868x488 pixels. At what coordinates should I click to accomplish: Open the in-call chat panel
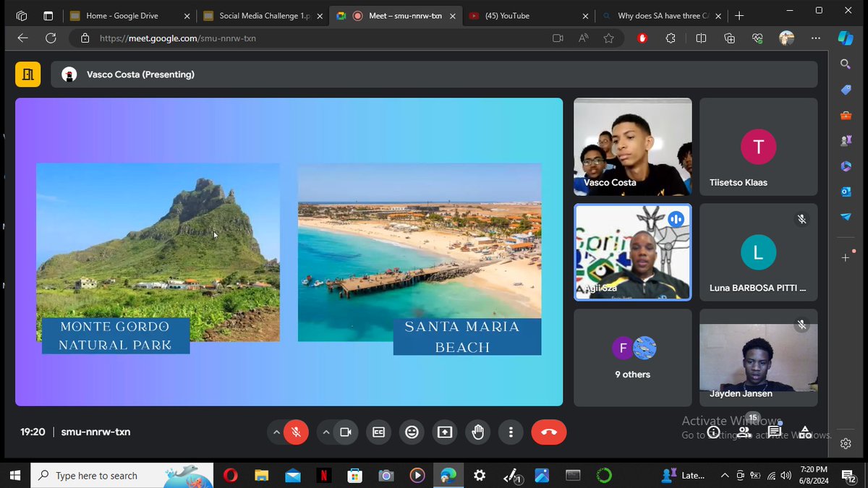point(775,432)
